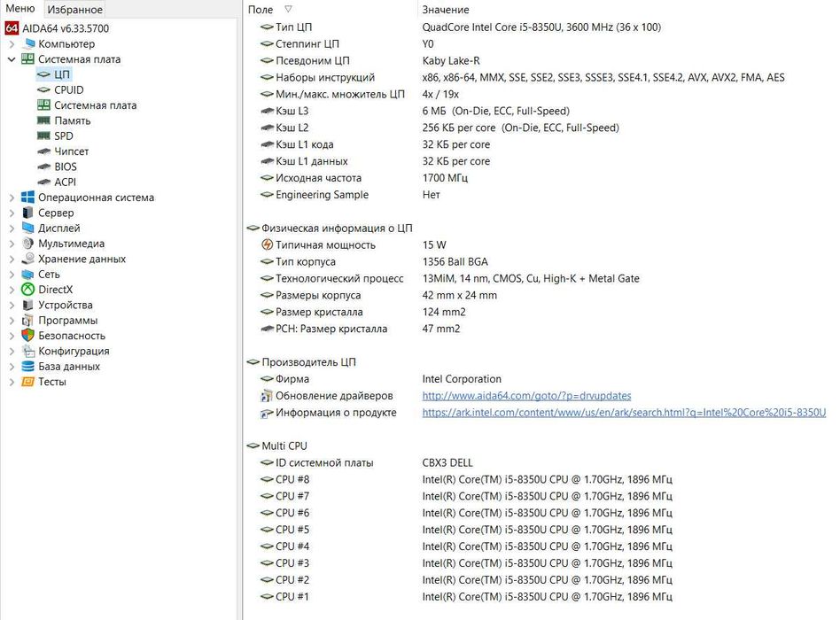
Task: Click the Конфигурация config icon
Action: pyautogui.click(x=27, y=351)
